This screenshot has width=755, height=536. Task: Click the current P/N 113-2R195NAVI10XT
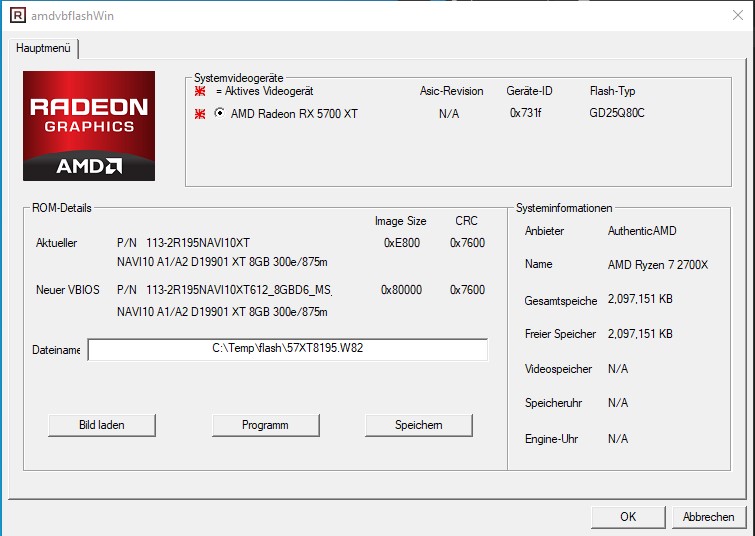pos(198,243)
